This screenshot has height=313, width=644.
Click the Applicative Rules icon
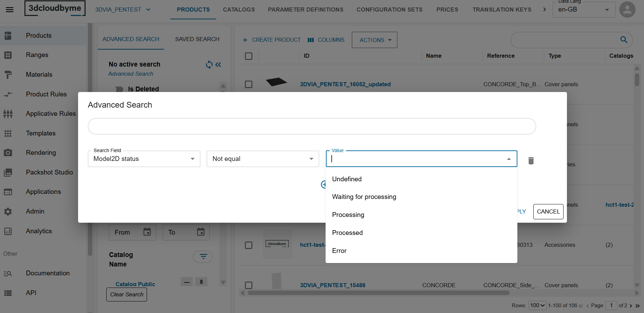point(8,114)
